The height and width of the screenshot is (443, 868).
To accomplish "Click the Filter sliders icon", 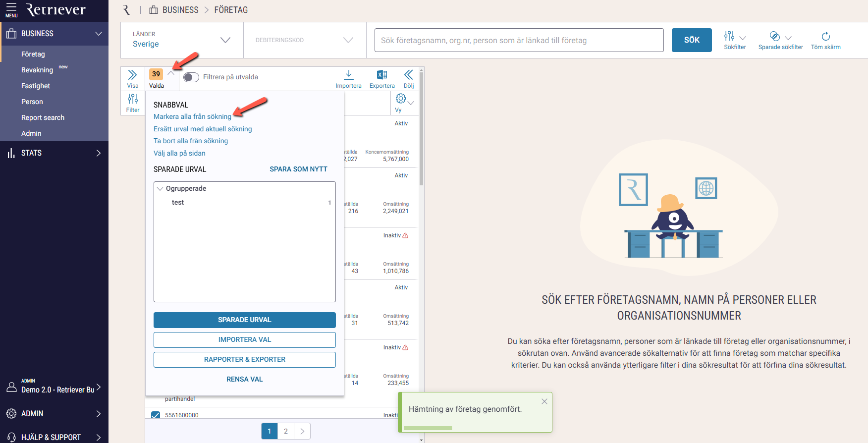I will [133, 99].
